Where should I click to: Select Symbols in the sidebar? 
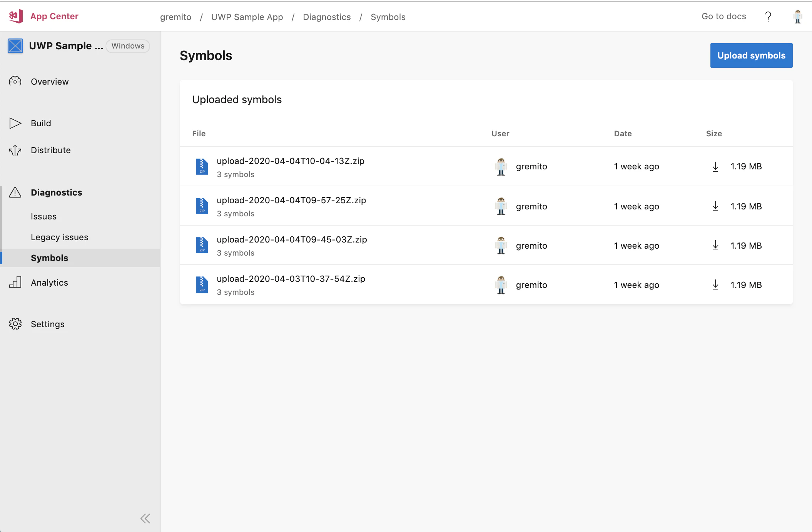click(80, 258)
